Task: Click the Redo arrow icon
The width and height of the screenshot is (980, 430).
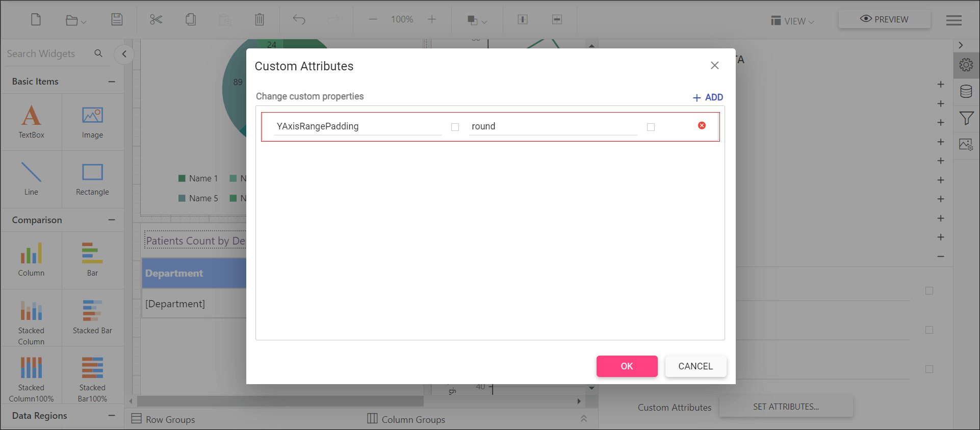Action: 333,19
